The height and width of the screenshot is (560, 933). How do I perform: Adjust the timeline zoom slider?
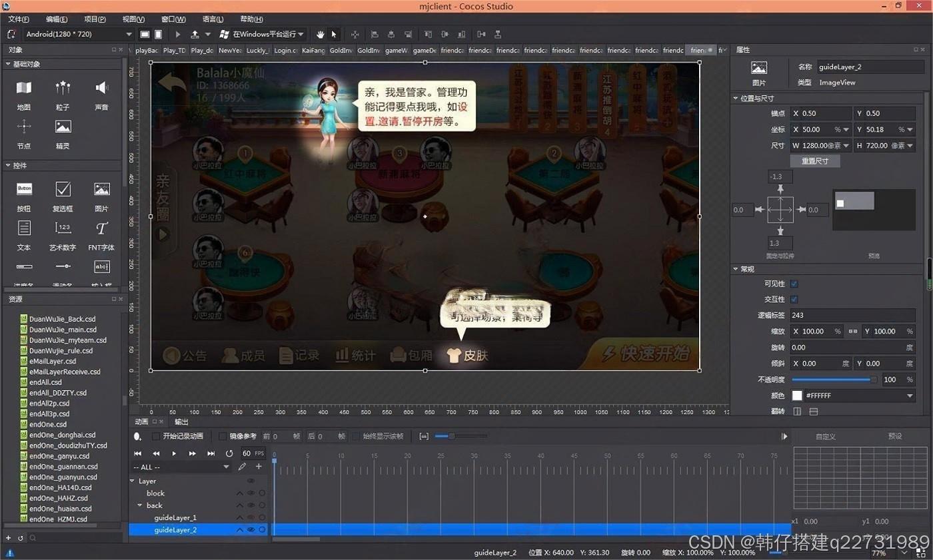click(461, 436)
